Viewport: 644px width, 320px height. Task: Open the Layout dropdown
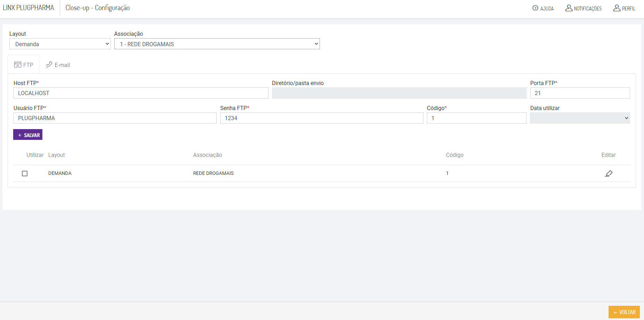coord(60,44)
